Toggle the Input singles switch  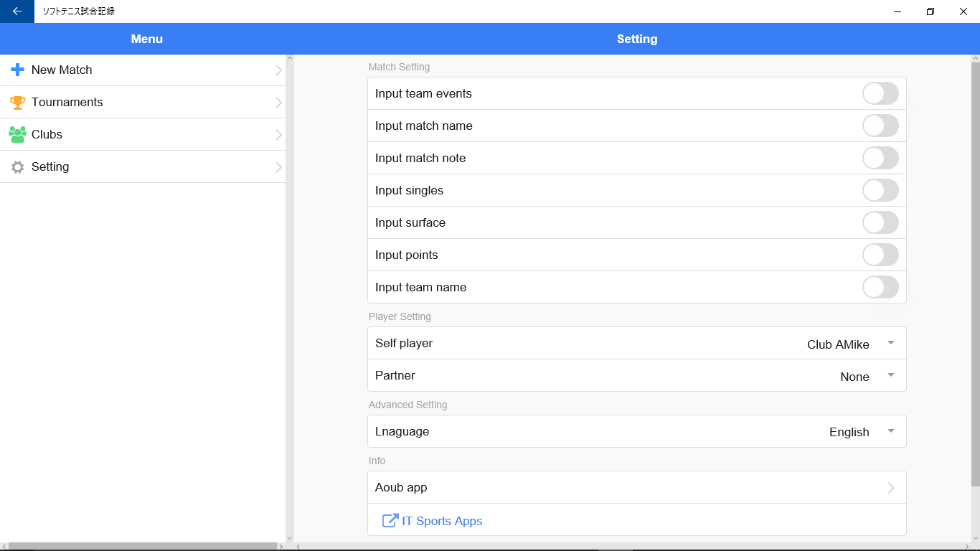tap(880, 190)
